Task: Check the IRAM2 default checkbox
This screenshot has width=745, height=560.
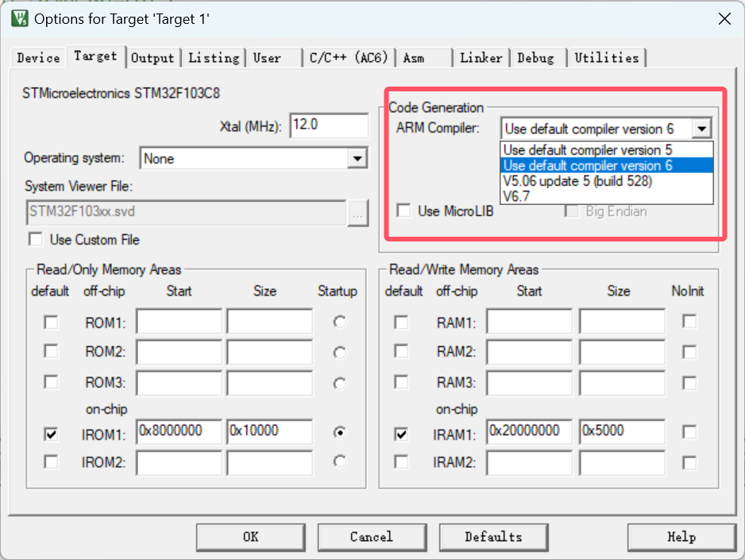Action: tap(401, 462)
